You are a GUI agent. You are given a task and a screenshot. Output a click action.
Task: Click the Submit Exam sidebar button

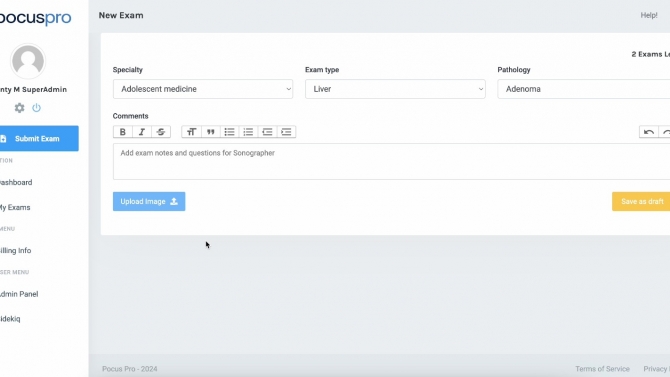pos(39,138)
